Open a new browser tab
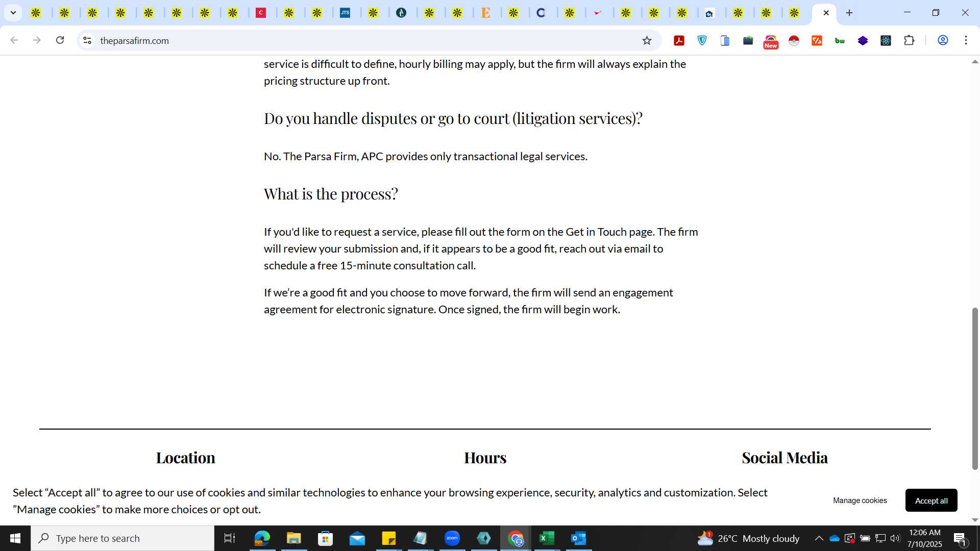 [849, 13]
